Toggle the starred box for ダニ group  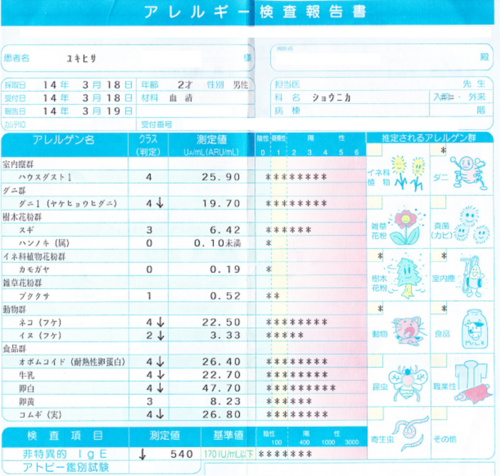438,150
